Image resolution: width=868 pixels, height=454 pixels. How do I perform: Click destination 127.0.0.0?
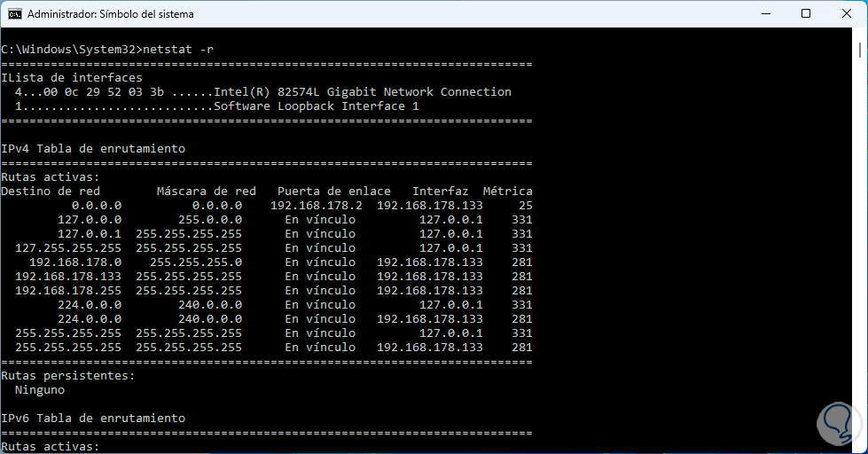(90, 220)
